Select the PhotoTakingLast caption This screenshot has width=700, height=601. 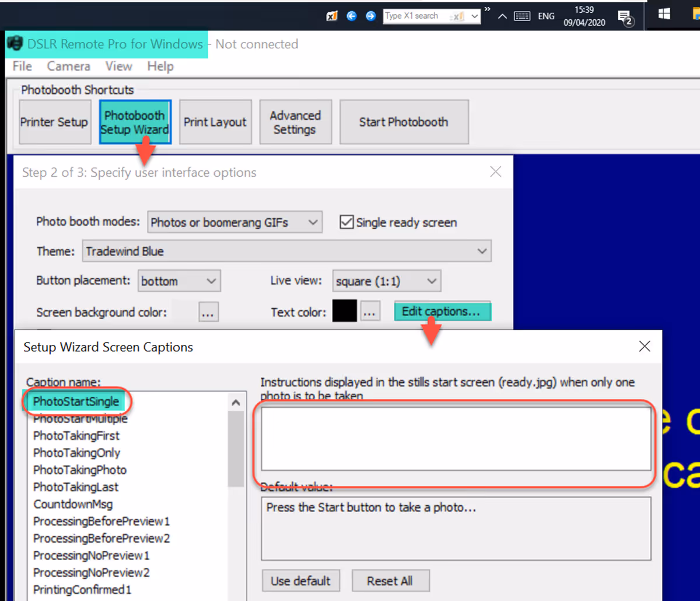(x=76, y=487)
